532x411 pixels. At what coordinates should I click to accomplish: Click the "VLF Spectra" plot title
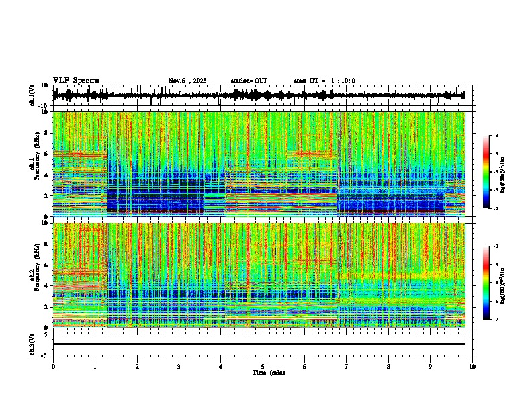coord(76,81)
